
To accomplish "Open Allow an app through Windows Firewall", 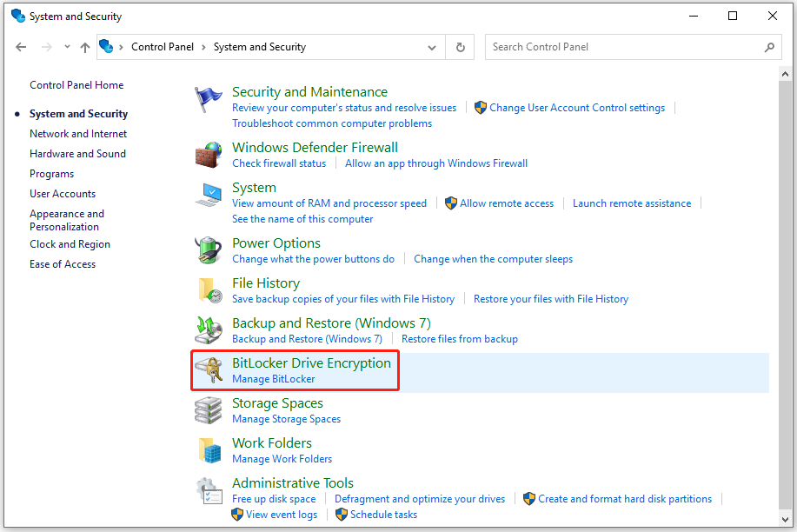I will pos(436,163).
